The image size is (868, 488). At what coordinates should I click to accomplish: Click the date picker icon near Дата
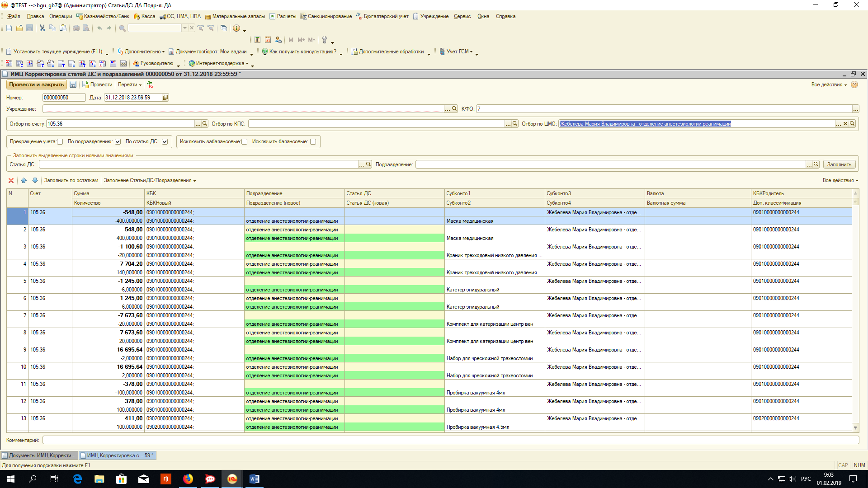click(x=165, y=98)
